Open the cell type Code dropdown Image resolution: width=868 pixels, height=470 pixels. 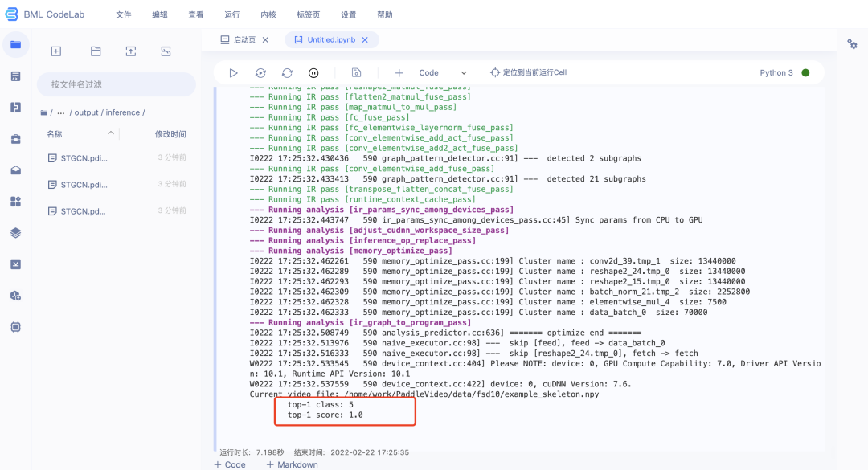click(x=443, y=72)
